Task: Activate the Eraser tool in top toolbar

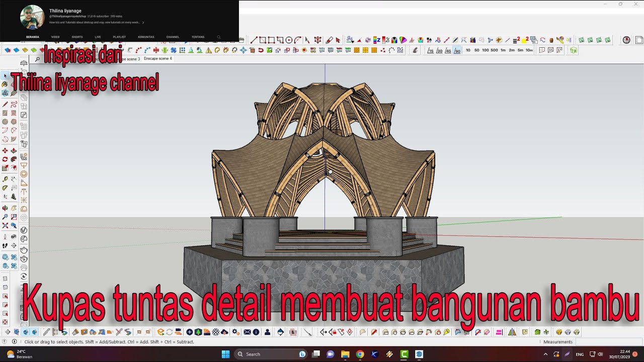Action: click(330, 40)
